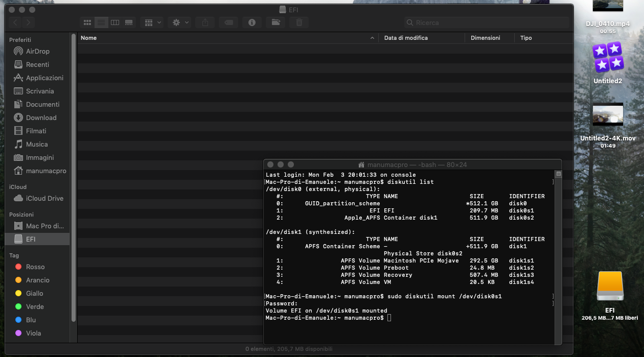Viewport: 644px width, 357px height.
Task: Click the Arancio orange tag
Action: 37,280
